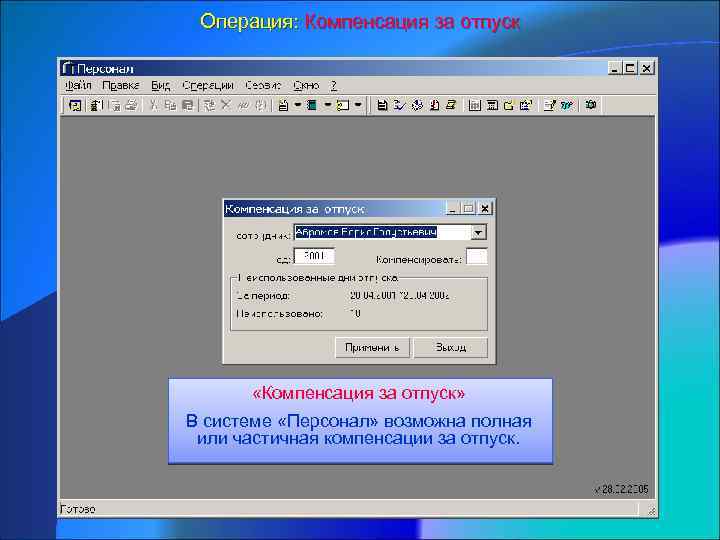Screen dimensions: 720x540
Task: Expand the employee combo box arrow in the dialog
Action: click(478, 233)
